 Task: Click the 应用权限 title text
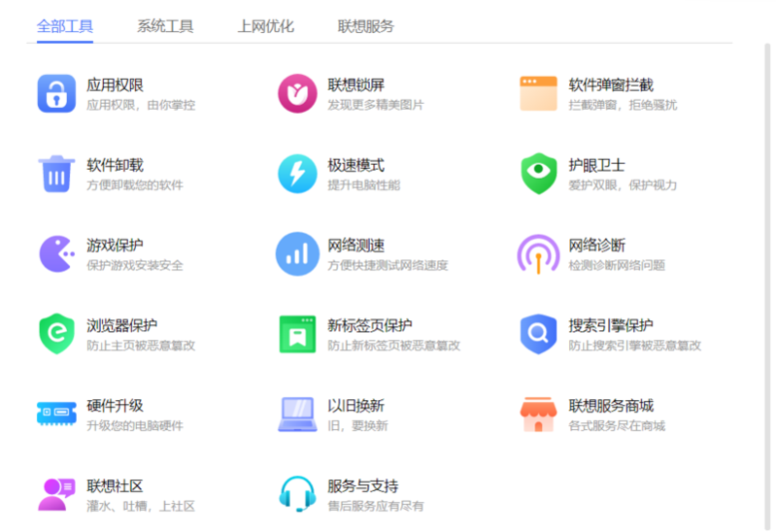[115, 85]
